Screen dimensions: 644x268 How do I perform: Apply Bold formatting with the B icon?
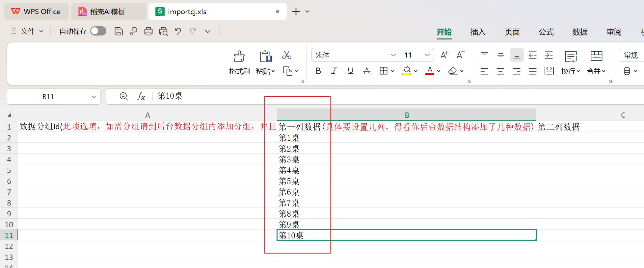(x=318, y=71)
